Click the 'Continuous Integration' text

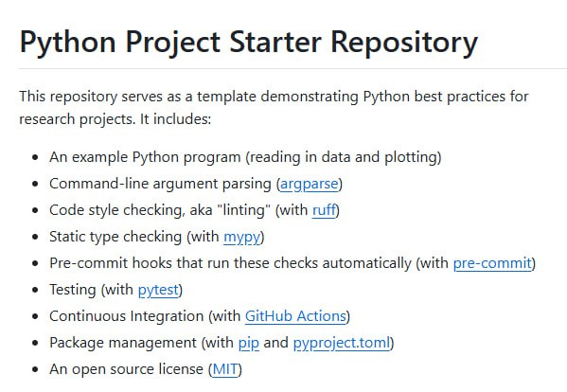pos(127,316)
